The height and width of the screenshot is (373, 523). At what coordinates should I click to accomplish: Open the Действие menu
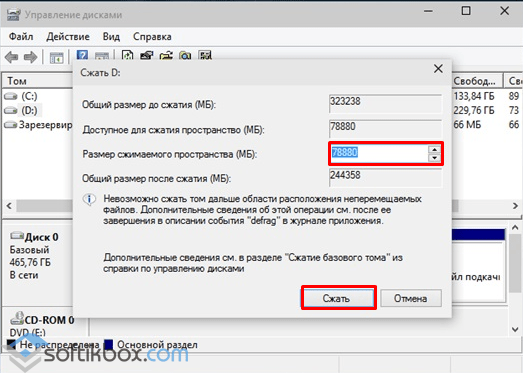point(68,36)
